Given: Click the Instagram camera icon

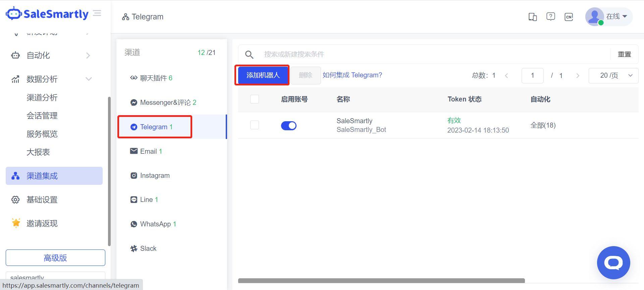Looking at the screenshot, I should click(x=133, y=175).
